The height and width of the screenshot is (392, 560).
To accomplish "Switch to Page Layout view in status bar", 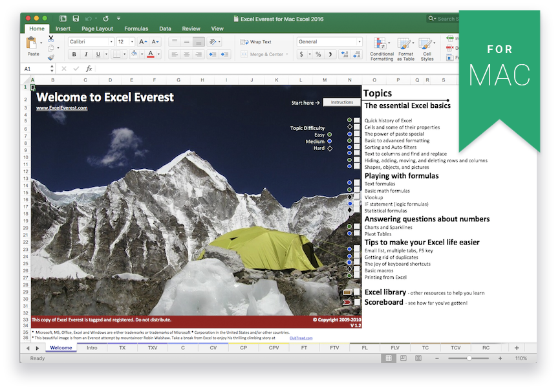I will 404,358.
